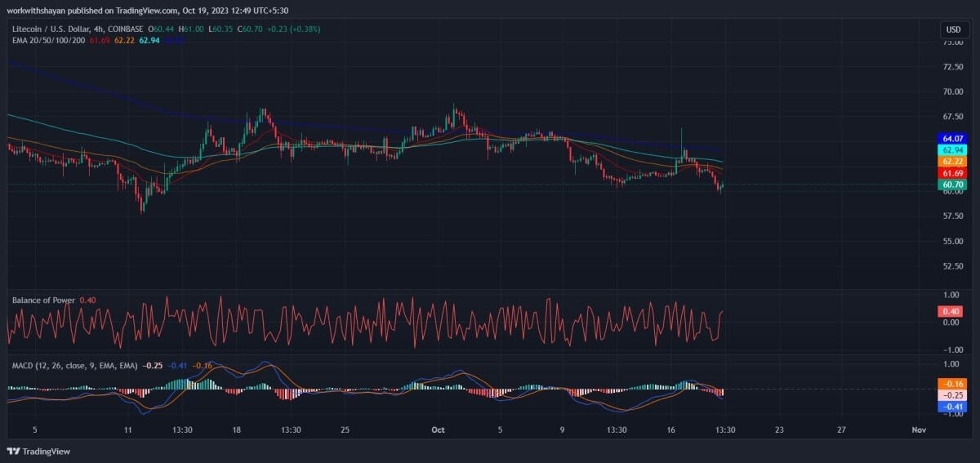The width and height of the screenshot is (980, 463).
Task: Click the 55.00 level on the price scale
Action: 953,242
